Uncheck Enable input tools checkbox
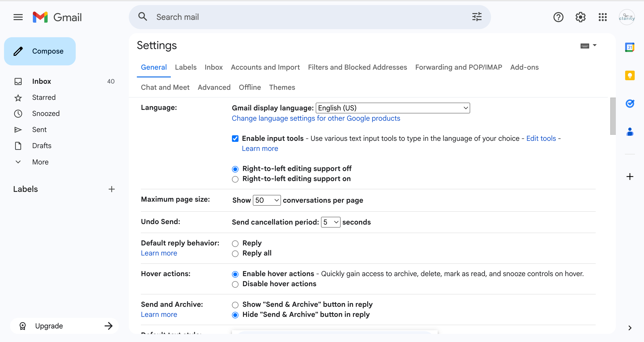The height and width of the screenshot is (342, 644). point(235,139)
